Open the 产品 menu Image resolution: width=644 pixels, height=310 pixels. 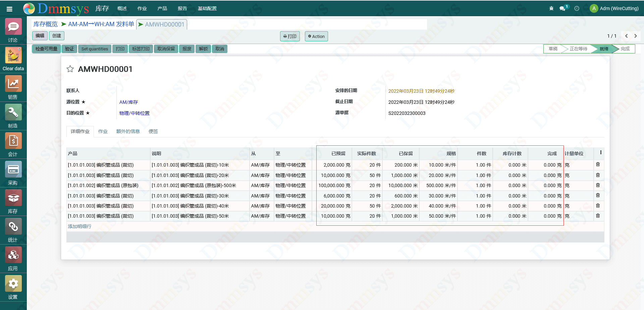click(162, 8)
